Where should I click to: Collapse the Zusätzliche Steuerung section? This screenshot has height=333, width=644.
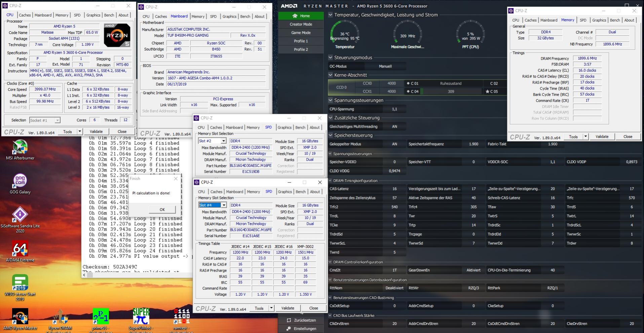click(330, 118)
